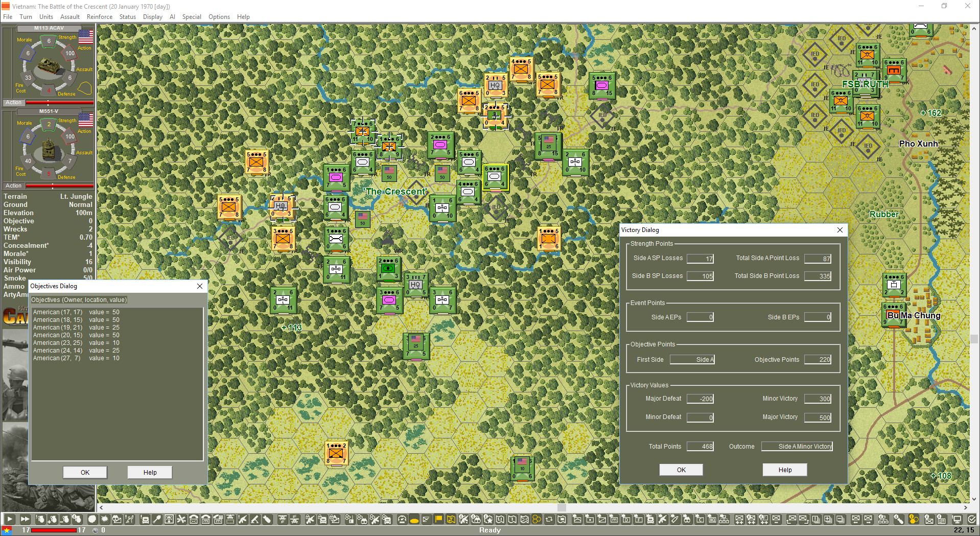This screenshot has width=980, height=536.
Task: Toggle the yellow flag objectives icon
Action: (438, 519)
